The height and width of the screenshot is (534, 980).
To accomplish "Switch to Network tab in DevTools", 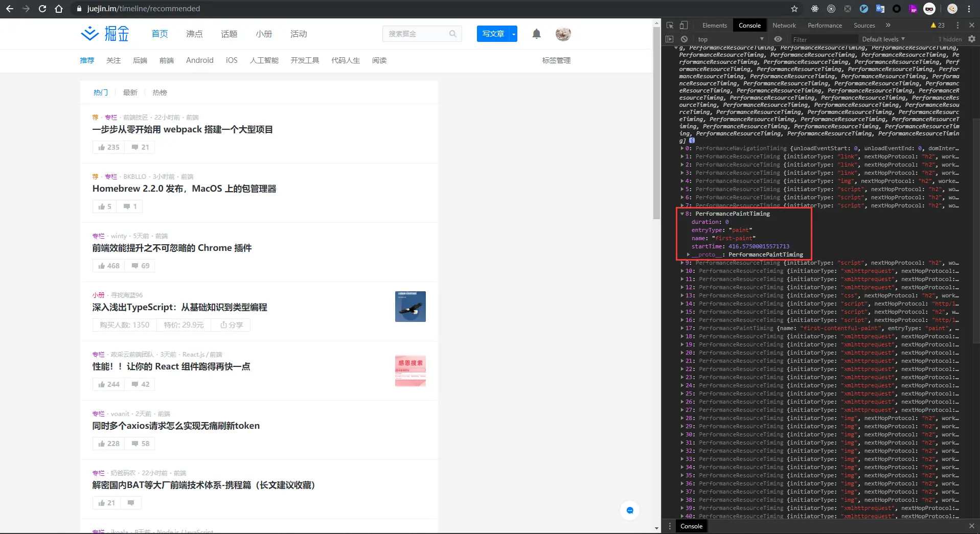I will [x=784, y=25].
